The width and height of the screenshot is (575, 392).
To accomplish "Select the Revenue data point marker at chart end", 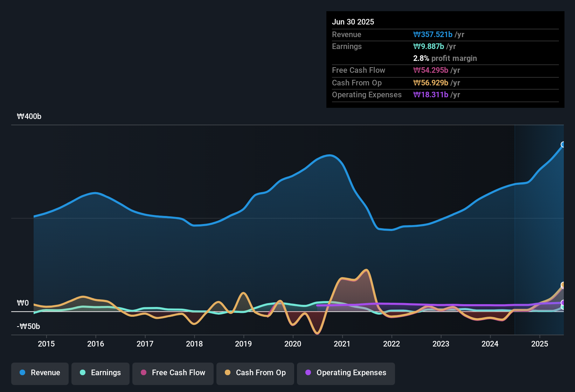I will coord(563,145).
